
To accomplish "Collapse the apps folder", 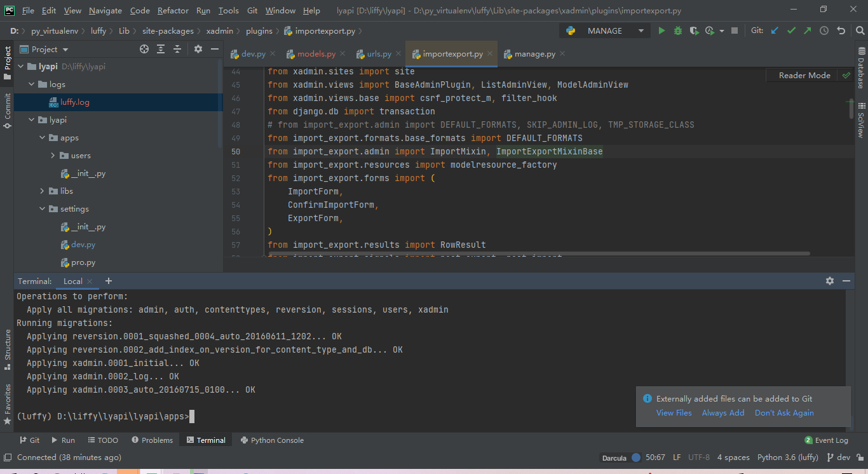I will [42, 137].
